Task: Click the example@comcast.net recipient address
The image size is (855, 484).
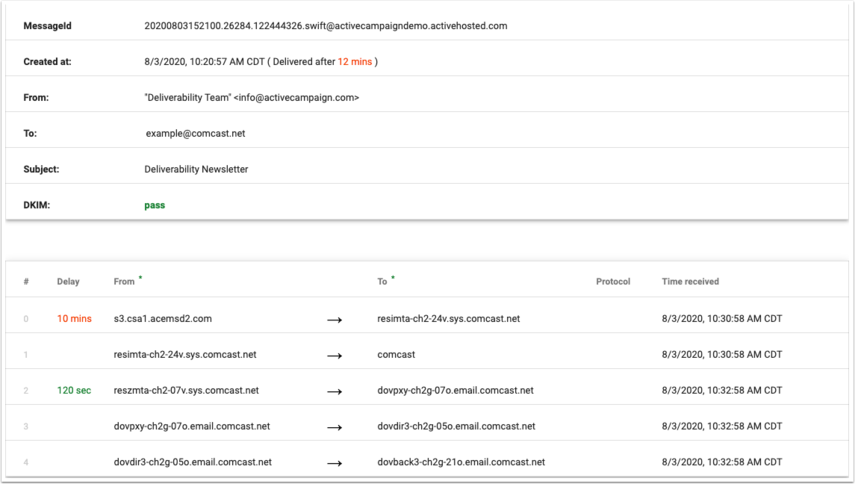Action: pyautogui.click(x=195, y=133)
